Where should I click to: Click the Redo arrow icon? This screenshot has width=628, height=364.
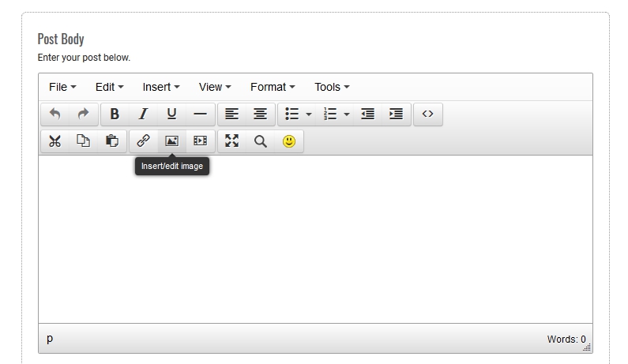[x=83, y=114]
